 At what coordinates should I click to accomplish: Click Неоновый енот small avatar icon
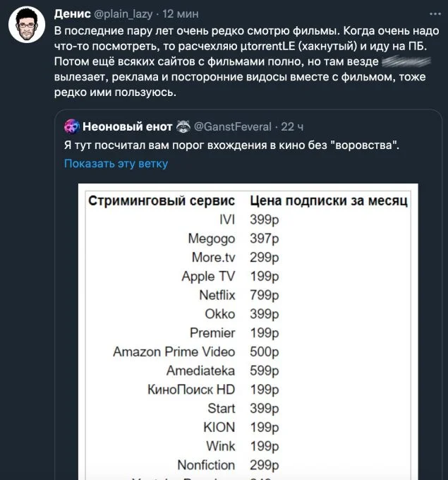click(72, 126)
